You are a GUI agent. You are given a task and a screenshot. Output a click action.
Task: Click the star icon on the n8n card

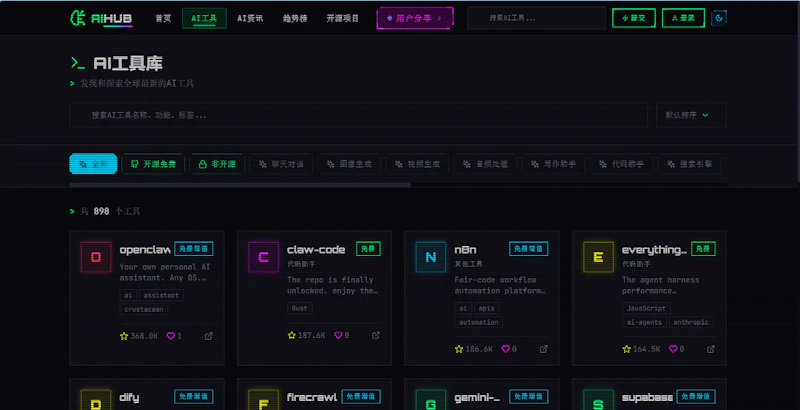pos(459,349)
